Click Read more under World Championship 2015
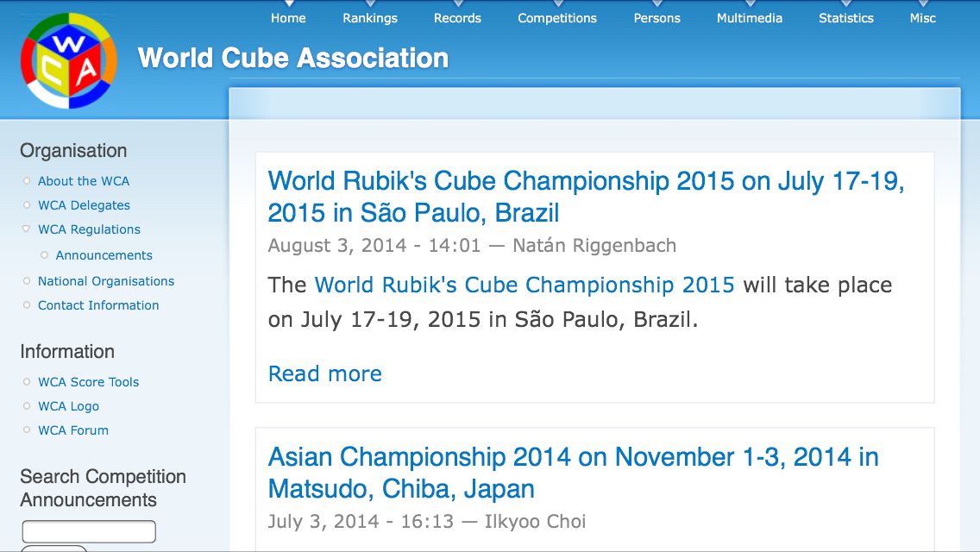Image resolution: width=980 pixels, height=552 pixels. pos(325,373)
